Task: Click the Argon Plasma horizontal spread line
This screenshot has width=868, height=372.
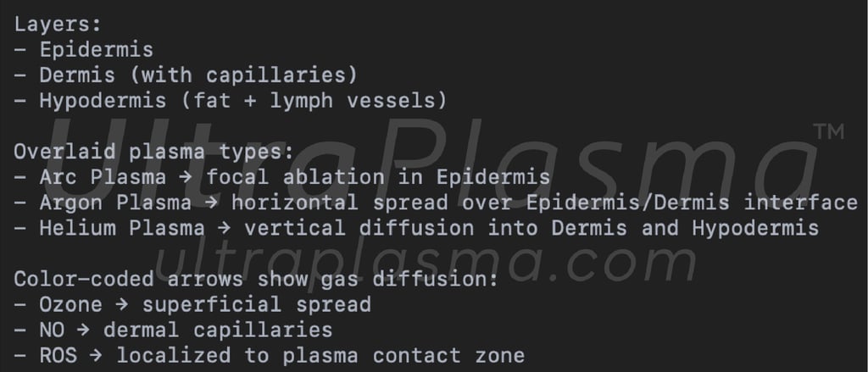Action: (436, 203)
